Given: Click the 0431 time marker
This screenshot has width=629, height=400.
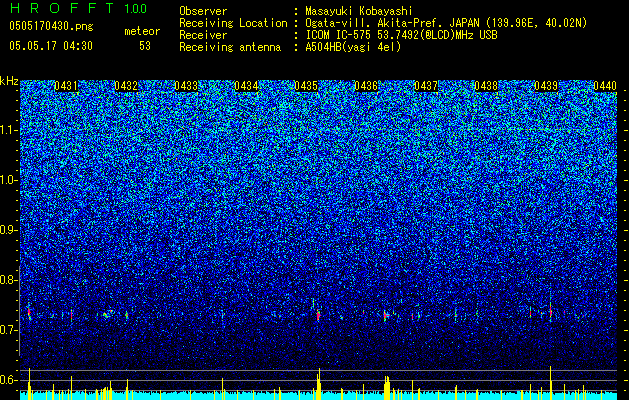Looking at the screenshot, I should pyautogui.click(x=66, y=86).
